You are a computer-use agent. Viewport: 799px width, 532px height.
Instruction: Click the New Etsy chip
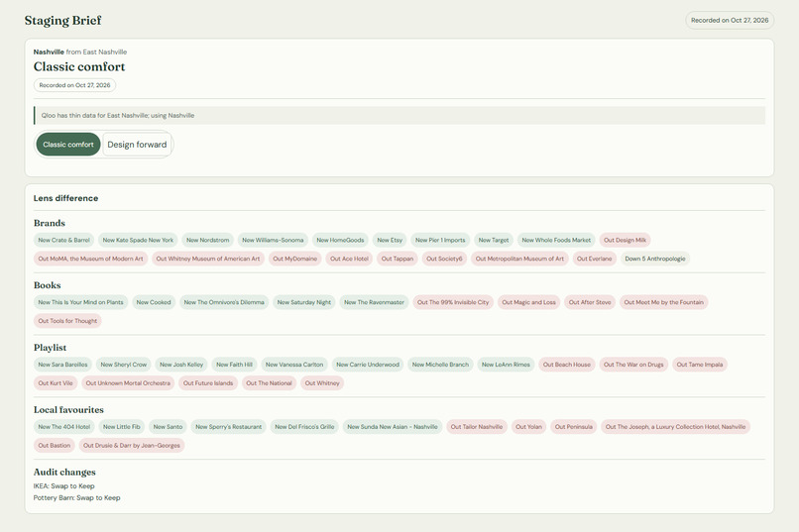390,240
